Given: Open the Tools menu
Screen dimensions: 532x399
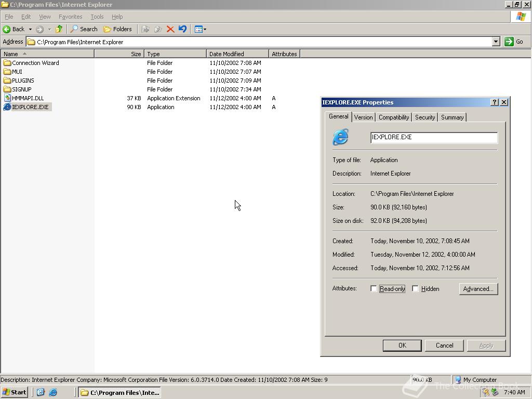Looking at the screenshot, I should pyautogui.click(x=97, y=17).
